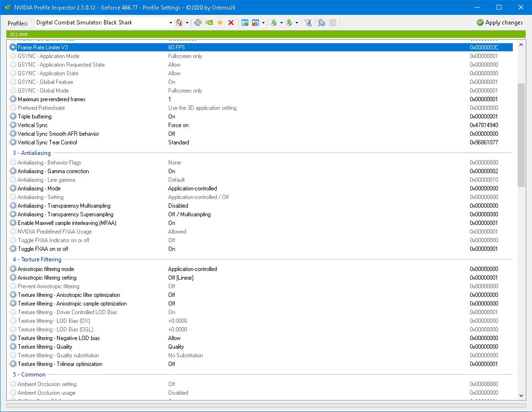Click Apply changes button
Viewport: 532px width, 412px height.
click(499, 23)
